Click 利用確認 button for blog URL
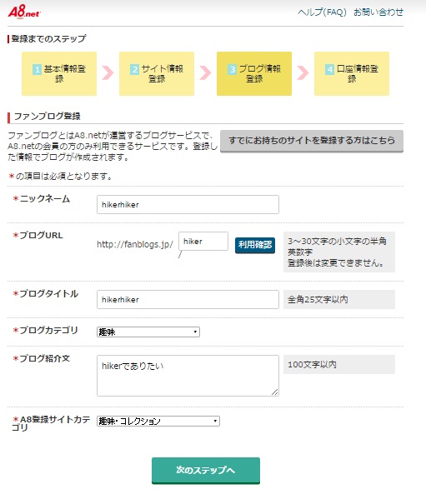 click(255, 245)
